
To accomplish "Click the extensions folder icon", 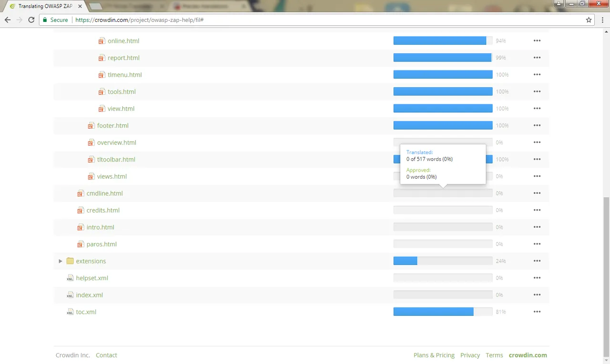I will [70, 261].
